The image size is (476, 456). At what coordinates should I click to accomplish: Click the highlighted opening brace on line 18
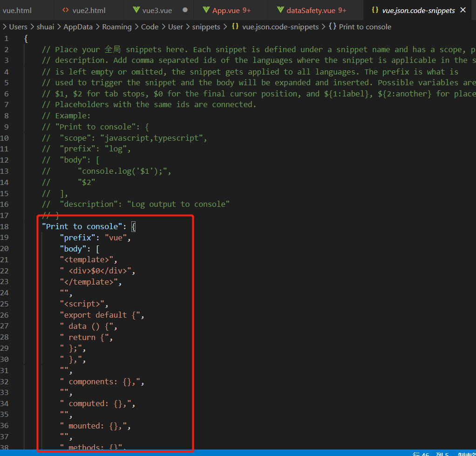(x=134, y=226)
